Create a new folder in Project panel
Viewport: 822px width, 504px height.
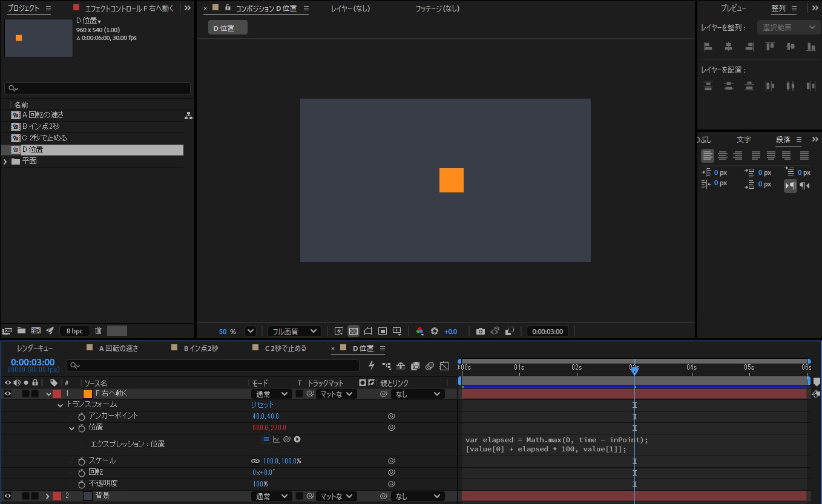(x=22, y=330)
